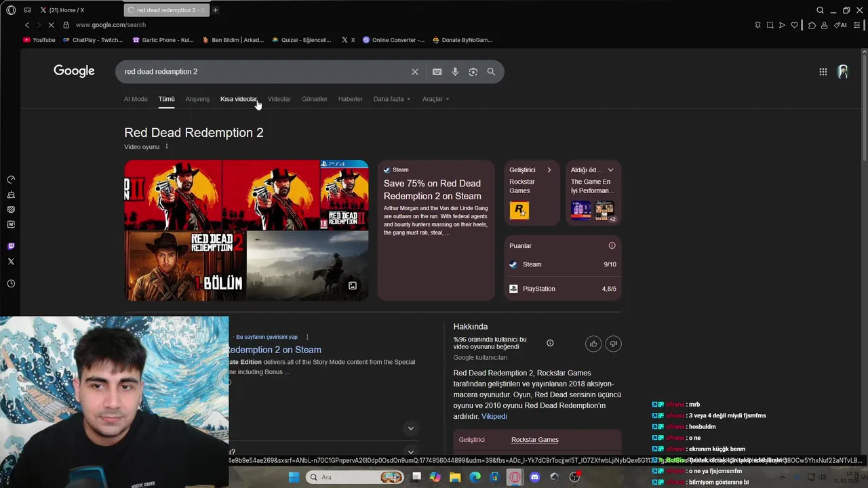The image size is (868, 488).
Task: Select the Alışveriş search tab
Action: pyautogui.click(x=197, y=99)
